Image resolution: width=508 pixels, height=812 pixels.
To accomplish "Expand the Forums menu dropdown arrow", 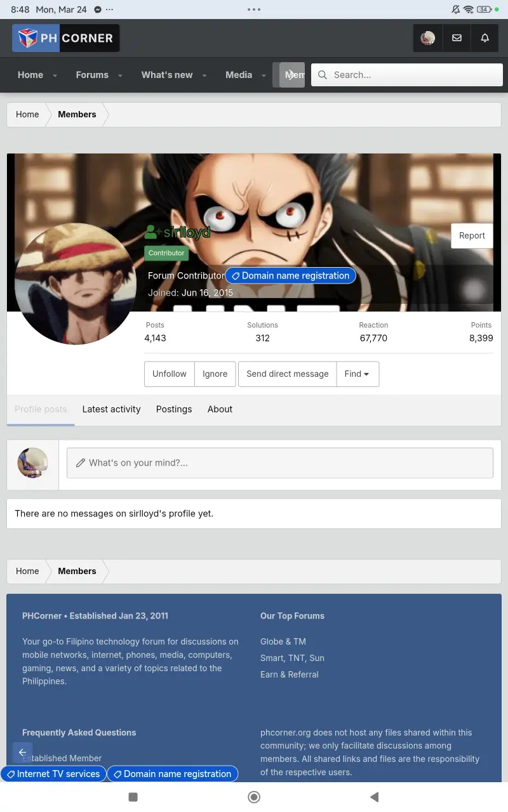I will click(120, 75).
